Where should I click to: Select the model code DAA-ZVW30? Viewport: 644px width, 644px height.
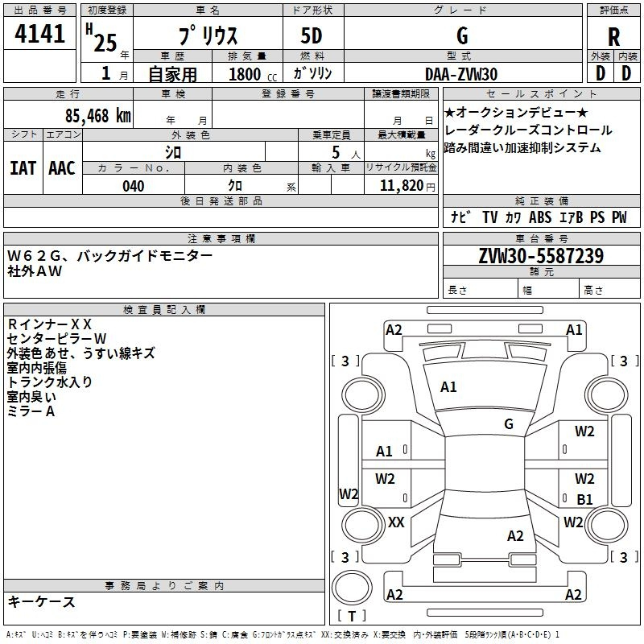pyautogui.click(x=461, y=74)
